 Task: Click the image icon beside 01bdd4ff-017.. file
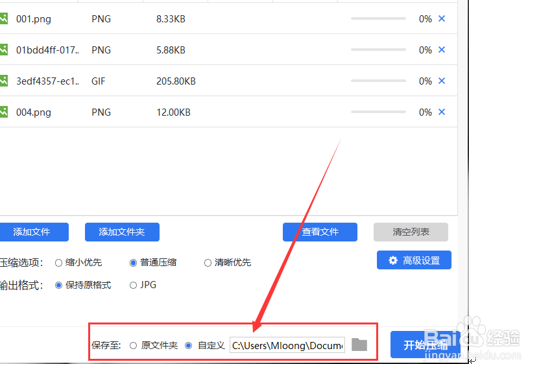coord(4,49)
